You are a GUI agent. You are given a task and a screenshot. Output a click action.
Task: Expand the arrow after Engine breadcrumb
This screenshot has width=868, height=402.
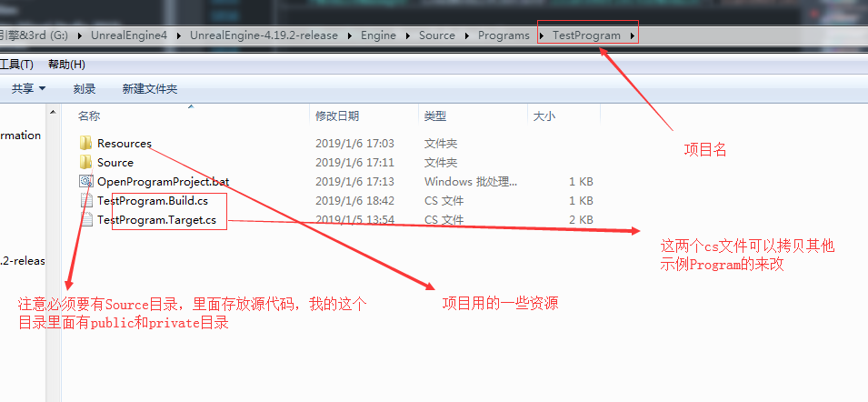coord(408,36)
